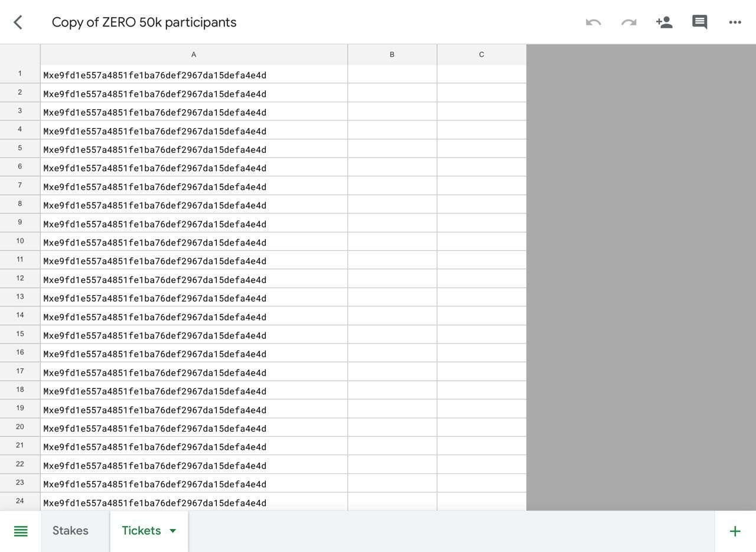This screenshot has height=552, width=756.
Task: Add a new sheet with plus icon
Action: click(x=735, y=531)
